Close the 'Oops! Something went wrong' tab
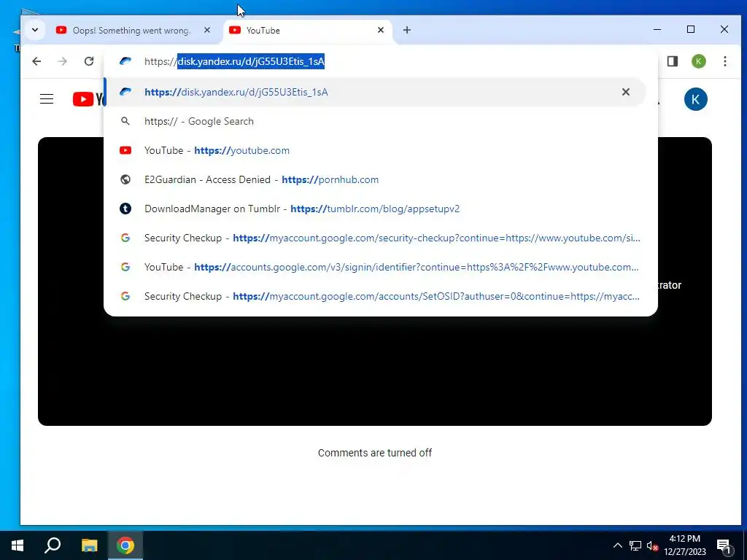 click(x=207, y=30)
